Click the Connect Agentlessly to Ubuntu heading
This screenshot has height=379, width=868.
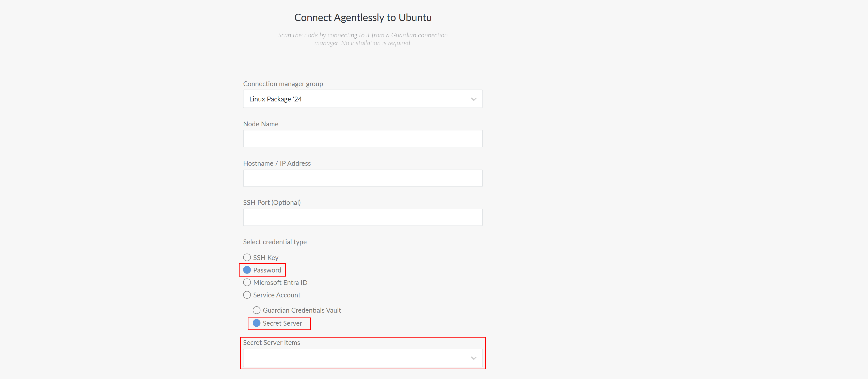pyautogui.click(x=363, y=18)
